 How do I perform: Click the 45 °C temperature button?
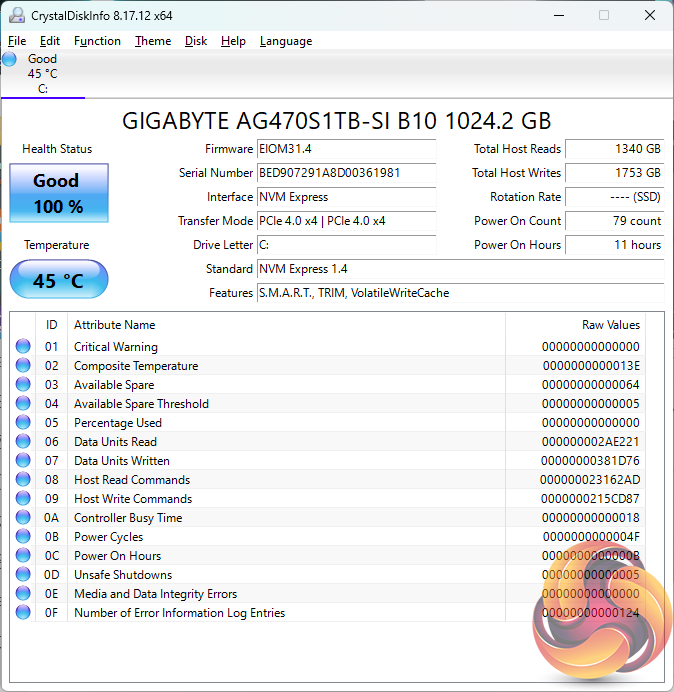tap(58, 281)
